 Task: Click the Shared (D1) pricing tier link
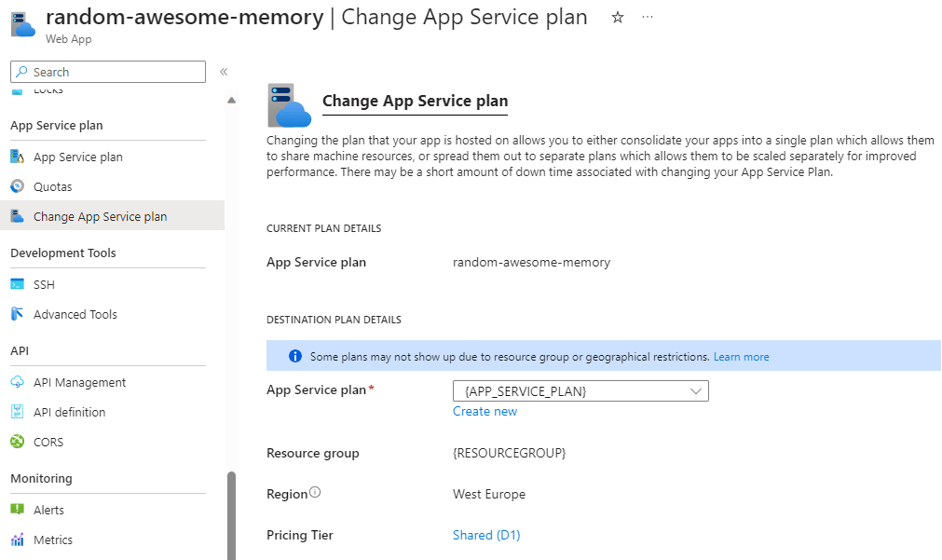(486, 535)
